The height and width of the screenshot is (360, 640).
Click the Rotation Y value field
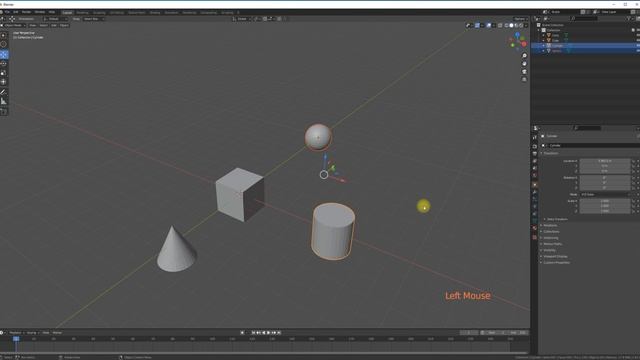click(x=605, y=183)
